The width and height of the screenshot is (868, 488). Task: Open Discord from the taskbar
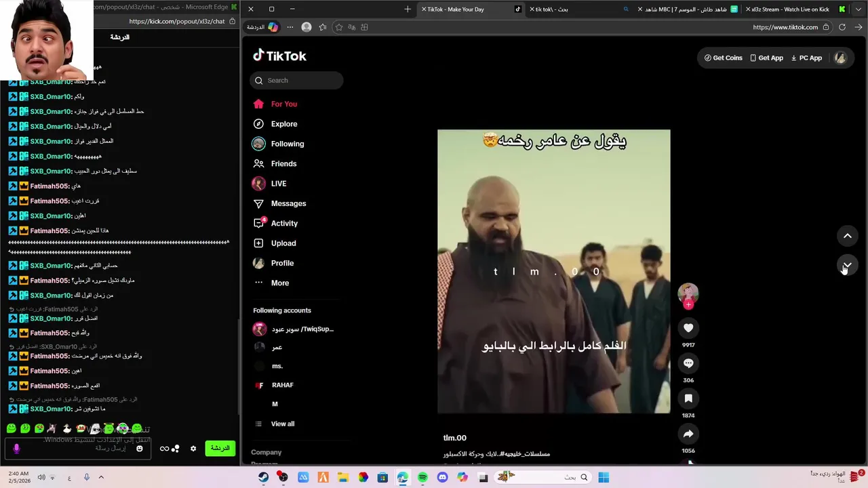[443, 477]
